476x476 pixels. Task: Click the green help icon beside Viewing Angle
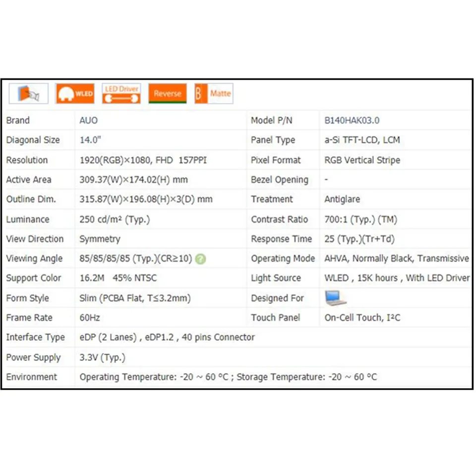click(200, 259)
